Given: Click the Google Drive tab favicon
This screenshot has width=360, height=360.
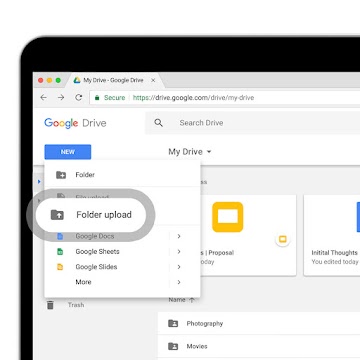Looking at the screenshot, I should coord(77,80).
